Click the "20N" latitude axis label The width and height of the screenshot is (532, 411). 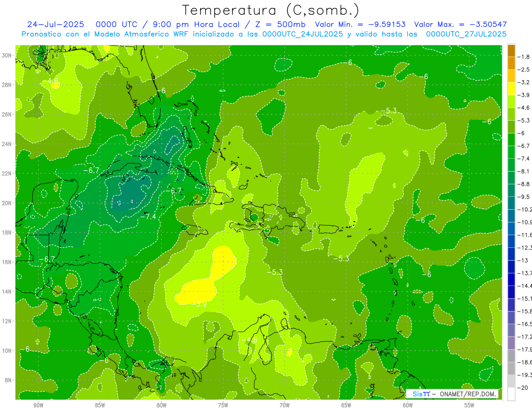8,203
